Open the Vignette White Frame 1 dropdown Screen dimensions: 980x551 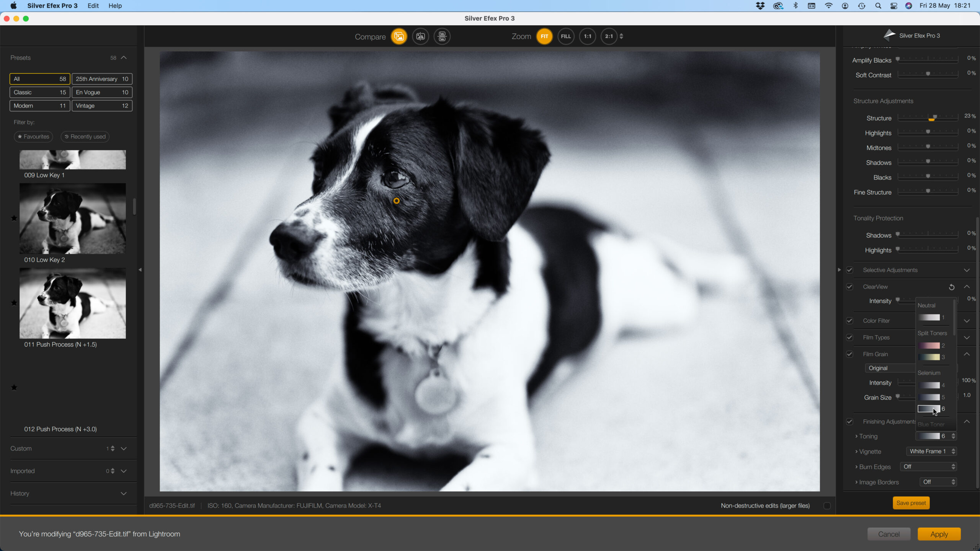931,452
